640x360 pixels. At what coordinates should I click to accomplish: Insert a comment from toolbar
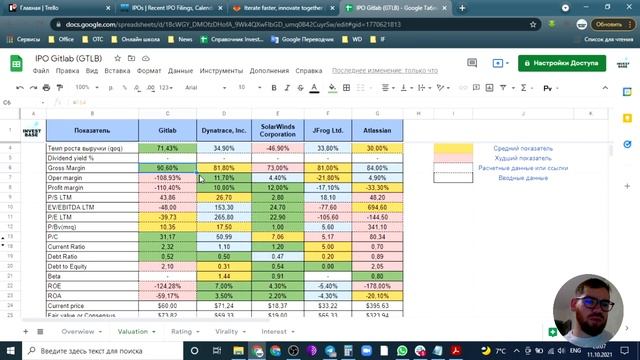tap(476, 88)
